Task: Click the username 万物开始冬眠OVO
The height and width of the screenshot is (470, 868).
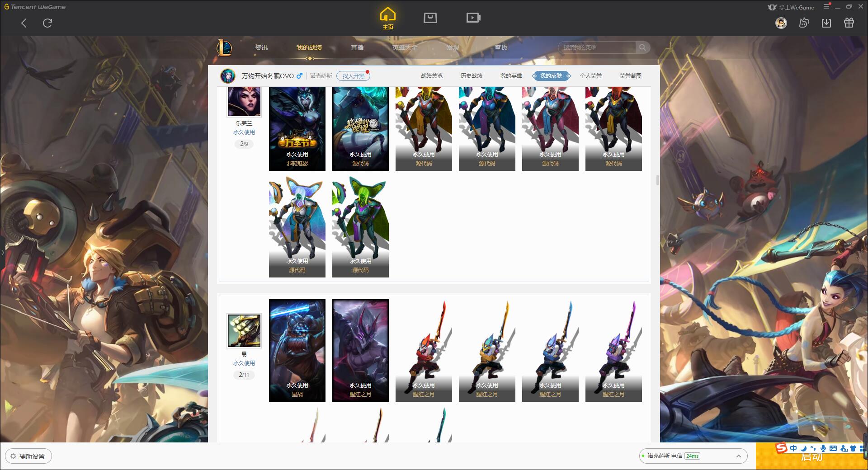Action: click(x=268, y=76)
